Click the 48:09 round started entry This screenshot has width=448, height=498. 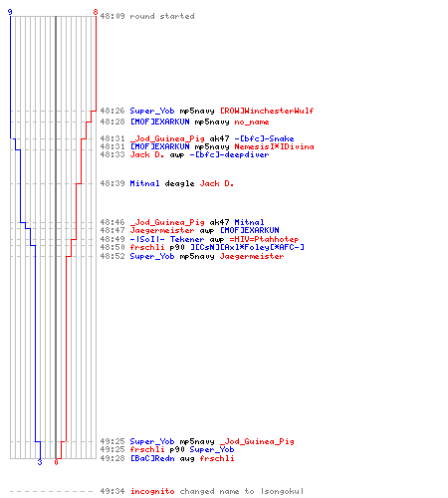pos(147,16)
